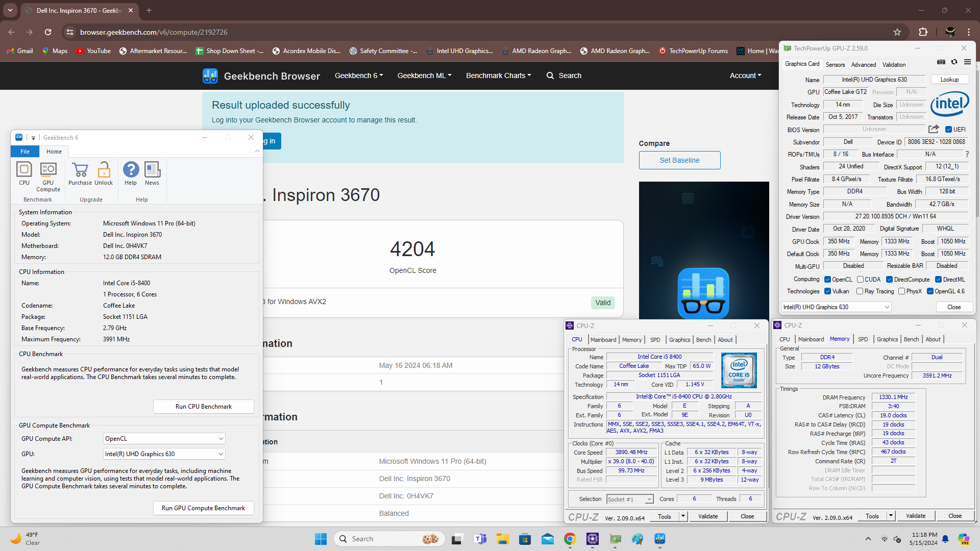The image size is (980, 551).
Task: Start the CPU benchmark icon in Geekbench 6
Action: click(24, 173)
